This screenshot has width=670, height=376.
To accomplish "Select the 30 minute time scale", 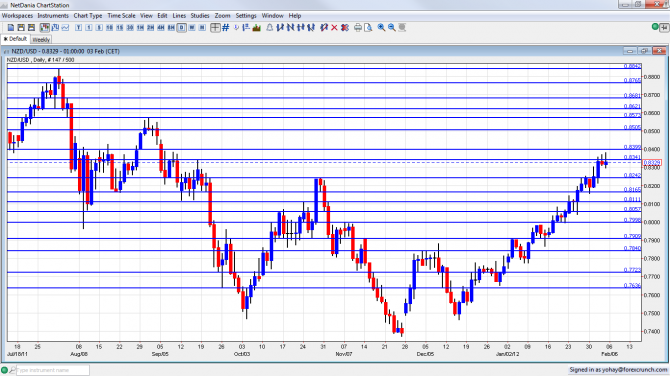I will click(130, 27).
